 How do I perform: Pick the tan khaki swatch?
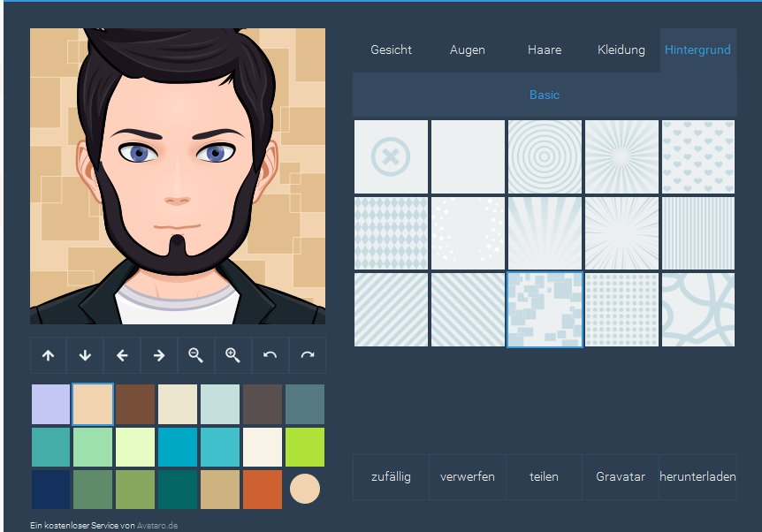[219, 490]
